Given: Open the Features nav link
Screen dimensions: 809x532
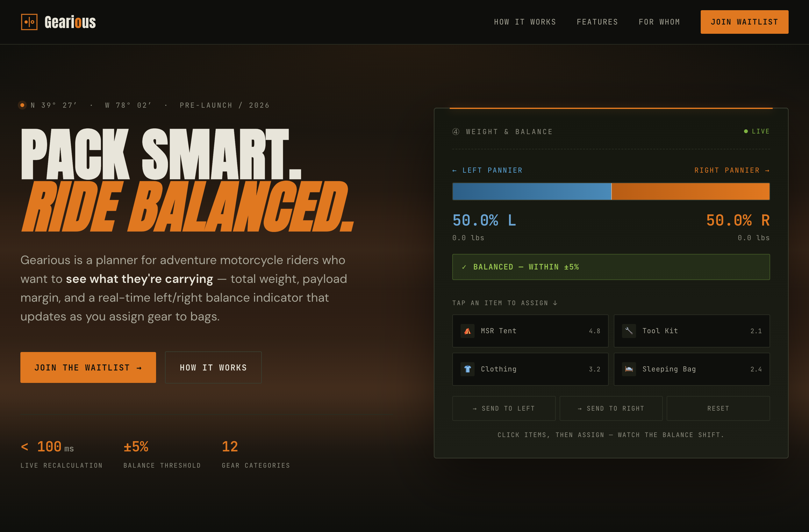Looking at the screenshot, I should [x=597, y=22].
